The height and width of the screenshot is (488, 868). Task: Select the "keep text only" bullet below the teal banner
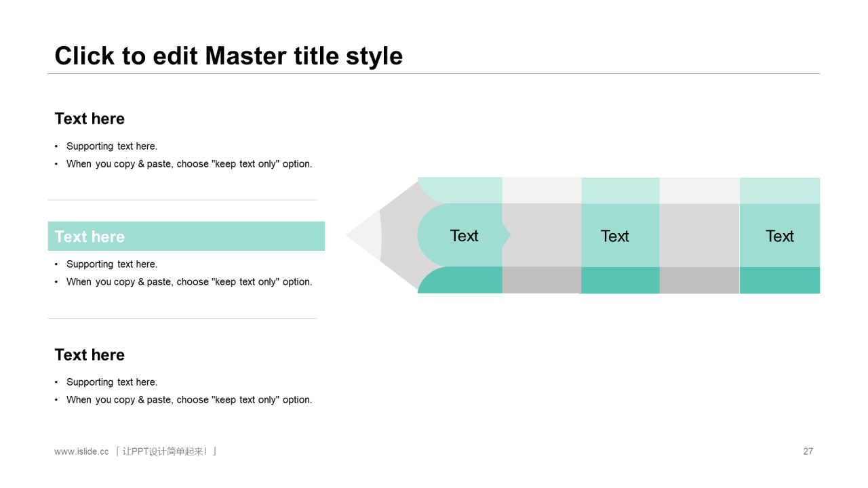tap(189, 282)
